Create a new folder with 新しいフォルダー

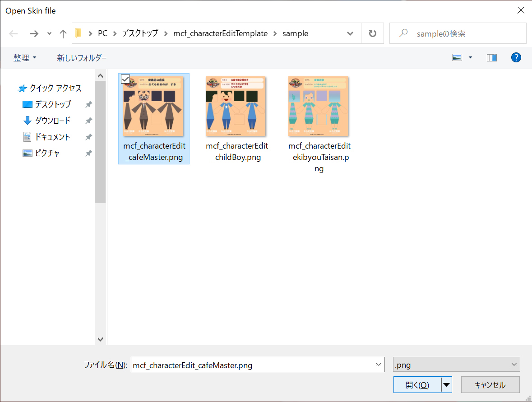coord(82,58)
